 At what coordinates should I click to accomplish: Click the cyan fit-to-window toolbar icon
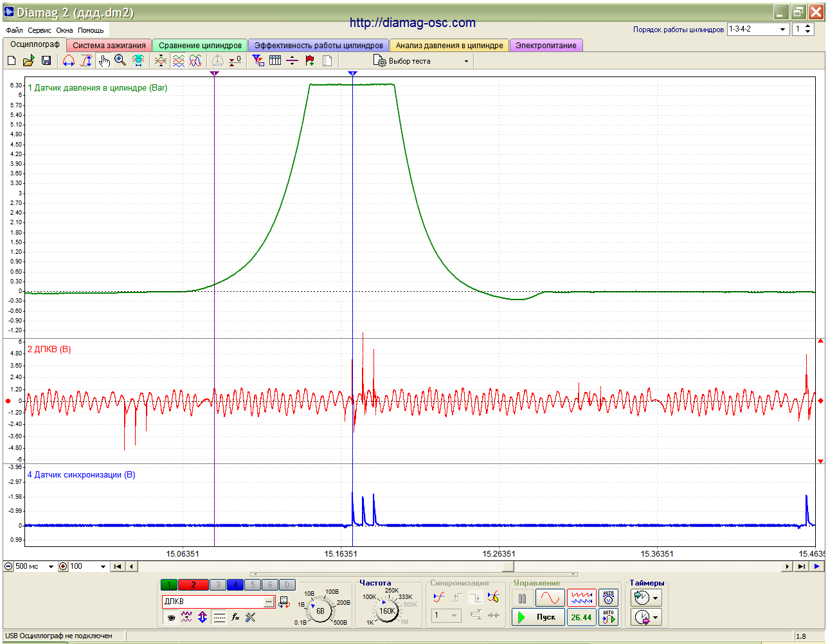point(138,60)
